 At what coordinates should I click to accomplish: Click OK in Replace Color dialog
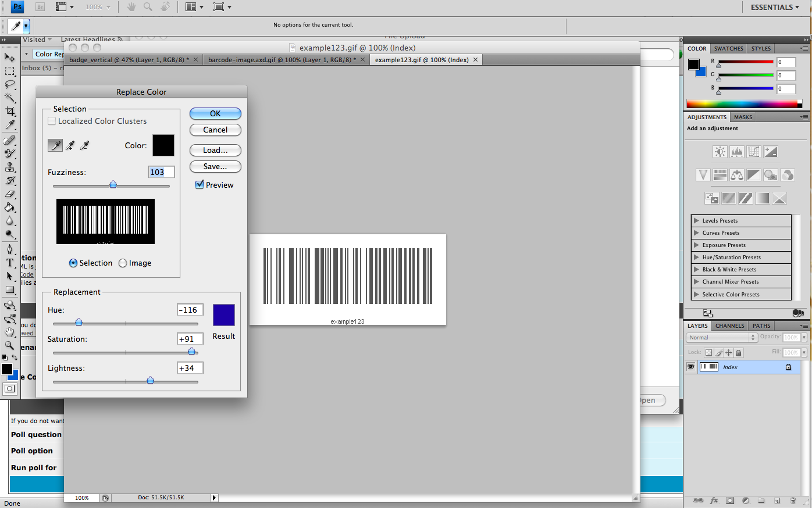215,114
